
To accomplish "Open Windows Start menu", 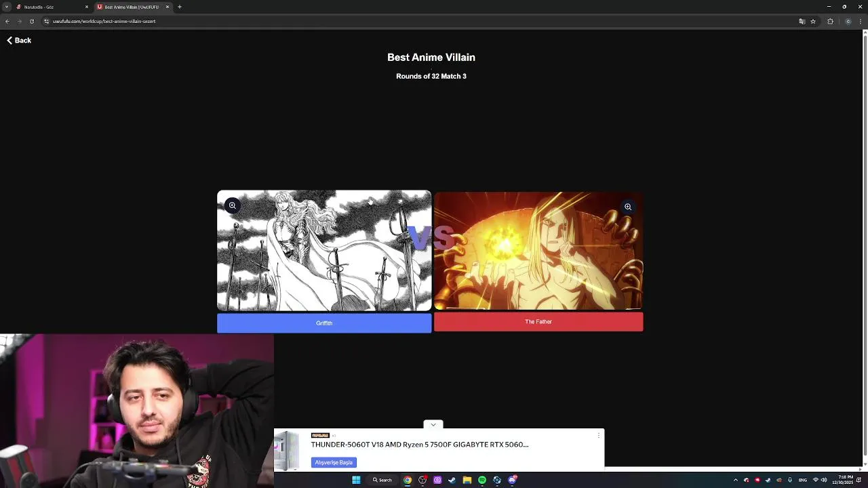I will coord(356,480).
